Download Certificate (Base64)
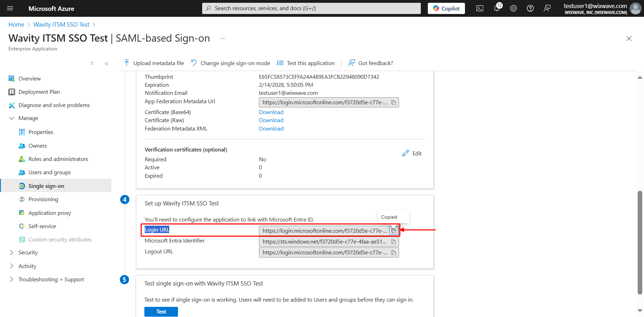The image size is (644, 317). coord(271,112)
